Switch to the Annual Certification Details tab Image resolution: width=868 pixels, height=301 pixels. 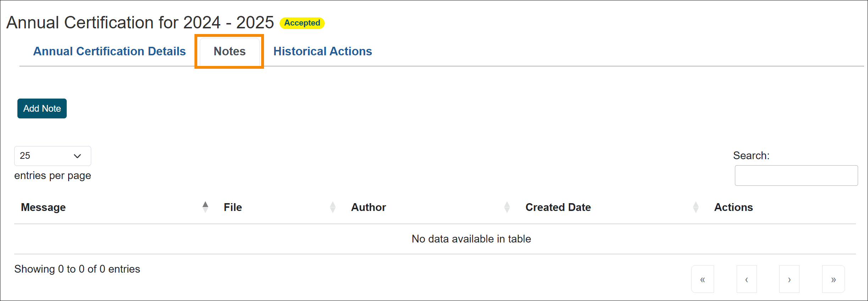pyautogui.click(x=109, y=51)
